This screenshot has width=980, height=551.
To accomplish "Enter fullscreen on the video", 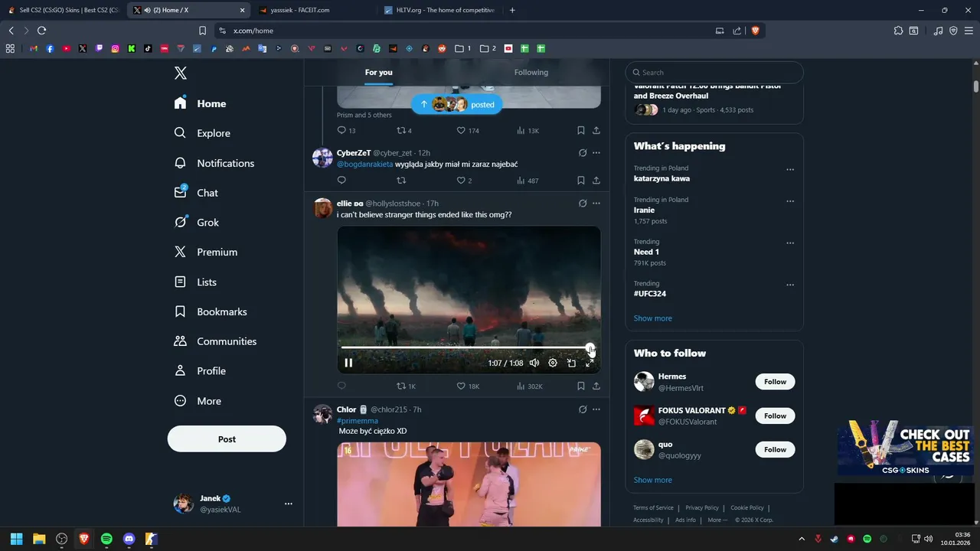I will tap(590, 363).
